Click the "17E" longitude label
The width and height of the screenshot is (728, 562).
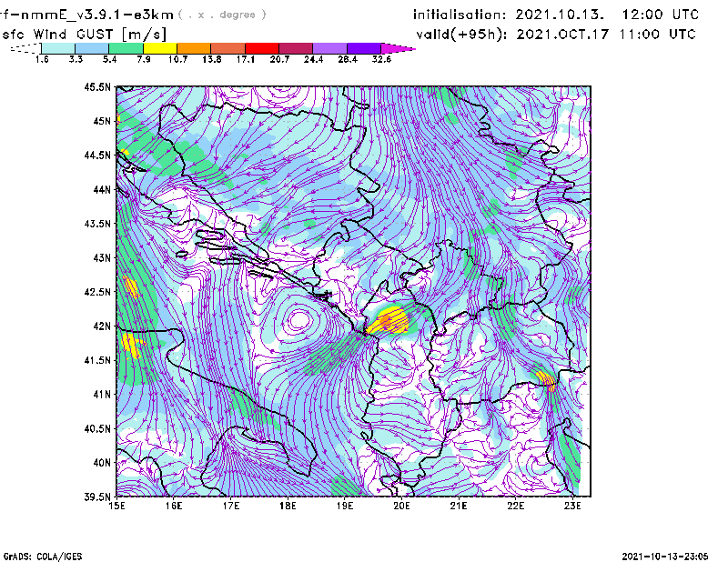click(x=231, y=506)
